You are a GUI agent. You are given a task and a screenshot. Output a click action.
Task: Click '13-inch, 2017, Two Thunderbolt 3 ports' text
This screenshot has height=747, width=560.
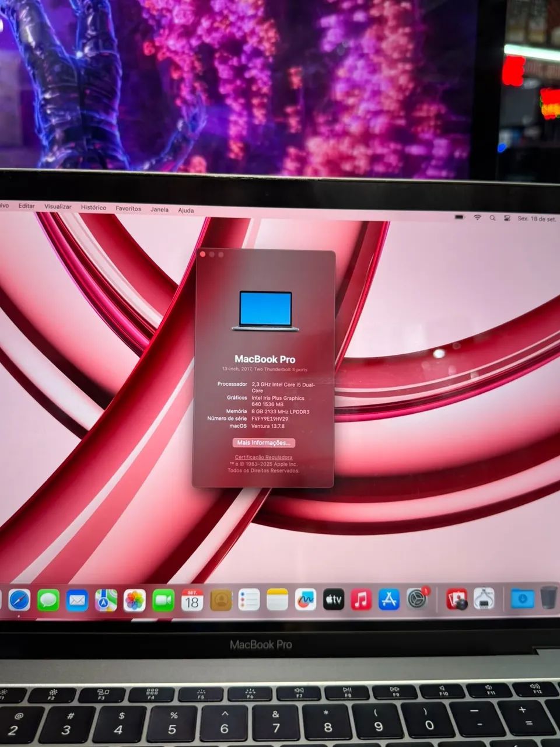pos(264,369)
